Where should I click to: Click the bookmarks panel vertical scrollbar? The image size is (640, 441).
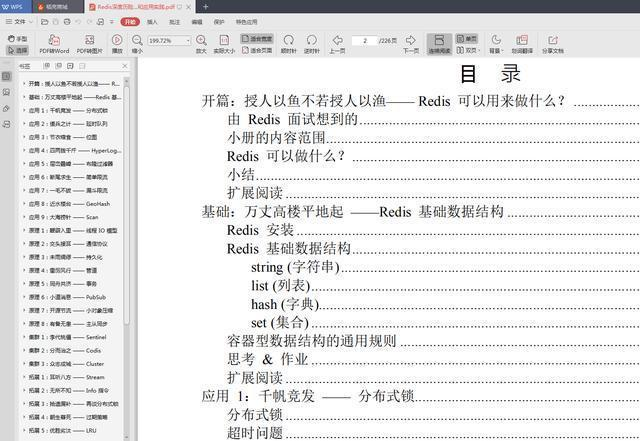tap(127, 204)
